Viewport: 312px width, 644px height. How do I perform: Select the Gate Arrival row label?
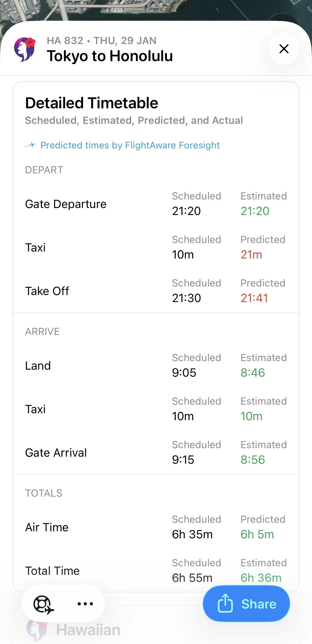tap(56, 453)
